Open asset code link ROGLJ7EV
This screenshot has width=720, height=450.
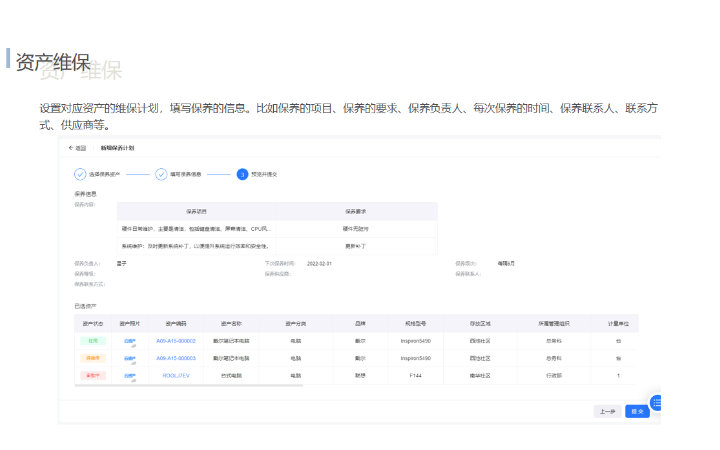(176, 375)
